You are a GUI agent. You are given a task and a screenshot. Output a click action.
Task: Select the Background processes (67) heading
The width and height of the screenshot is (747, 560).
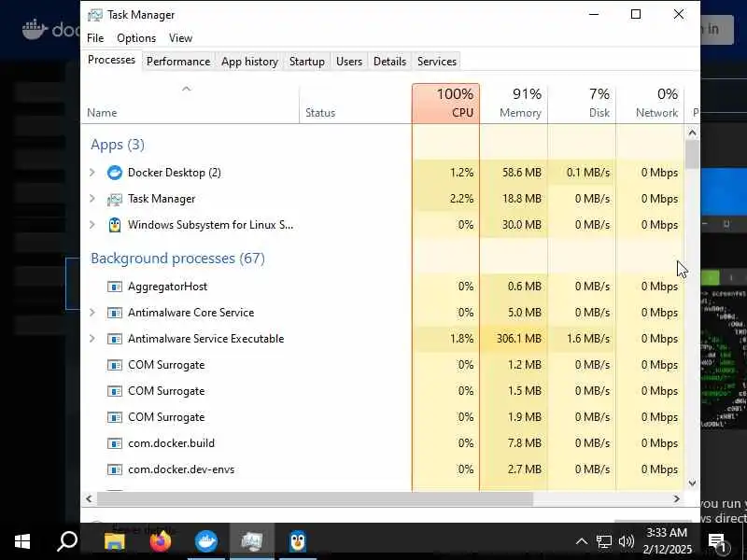[x=177, y=259]
